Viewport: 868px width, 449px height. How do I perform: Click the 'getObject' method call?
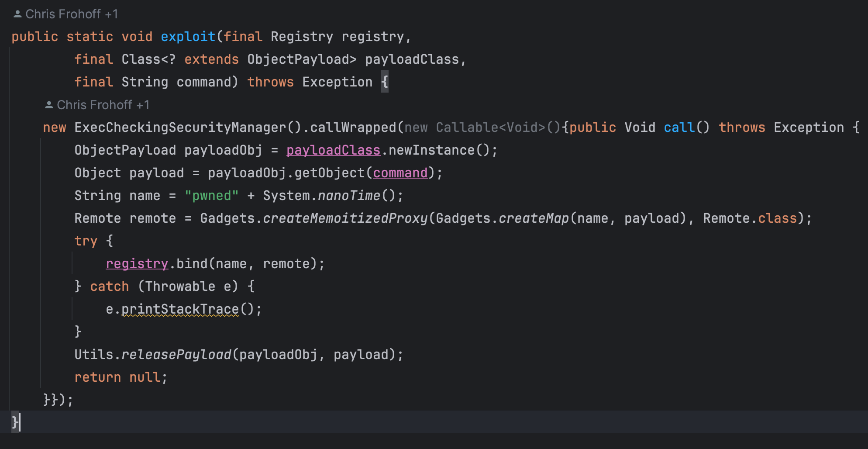point(330,173)
